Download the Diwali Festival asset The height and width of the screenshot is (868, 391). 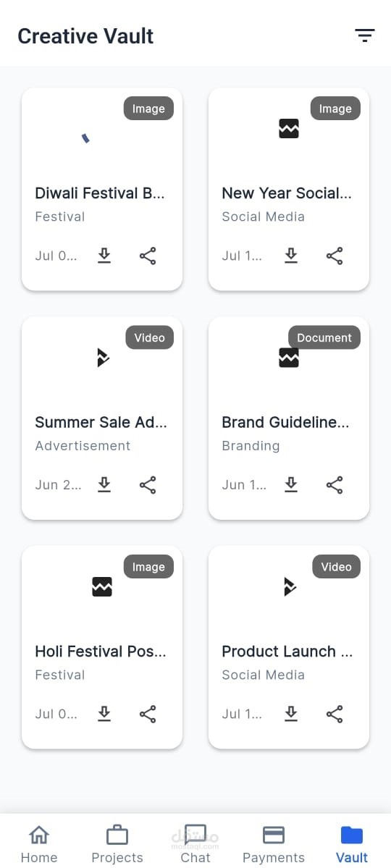click(x=104, y=256)
